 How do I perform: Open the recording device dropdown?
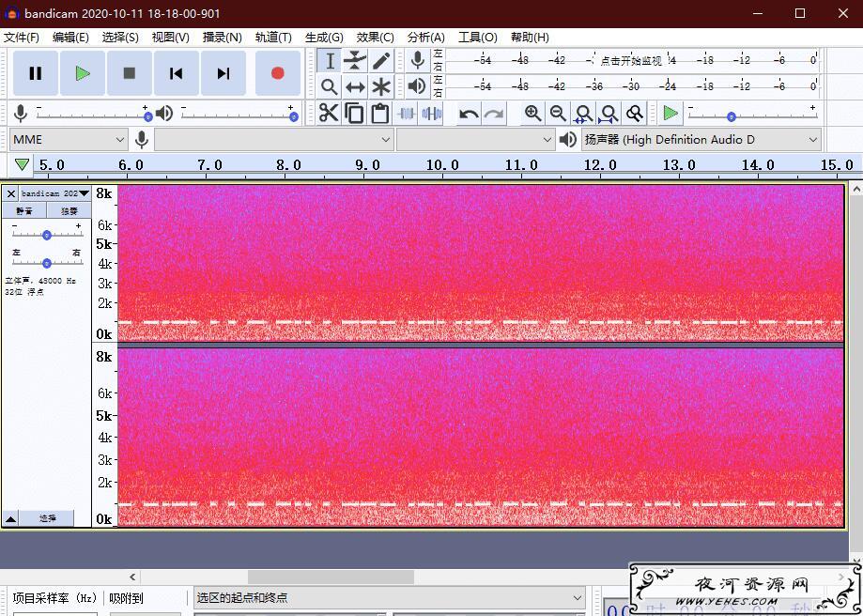pyautogui.click(x=273, y=140)
